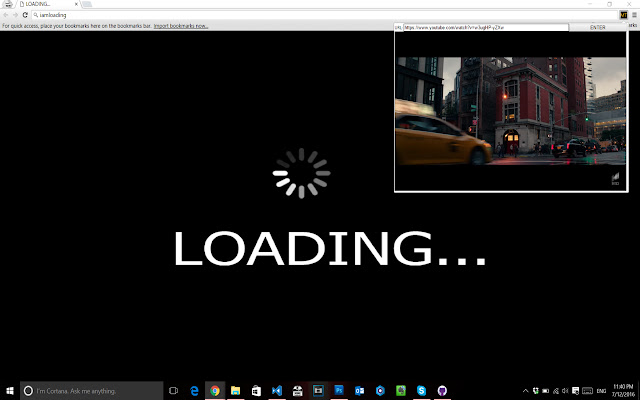Click the volume icon in system tray

(565, 391)
